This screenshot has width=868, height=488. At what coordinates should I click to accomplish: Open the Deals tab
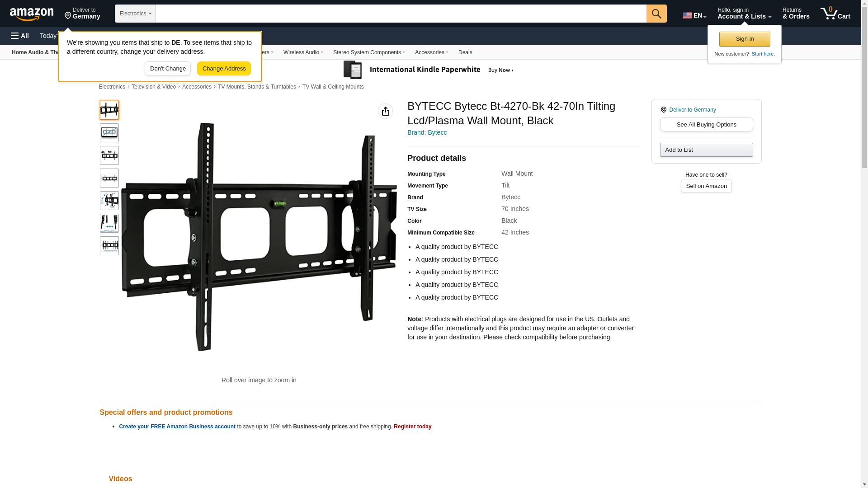coord(465,52)
